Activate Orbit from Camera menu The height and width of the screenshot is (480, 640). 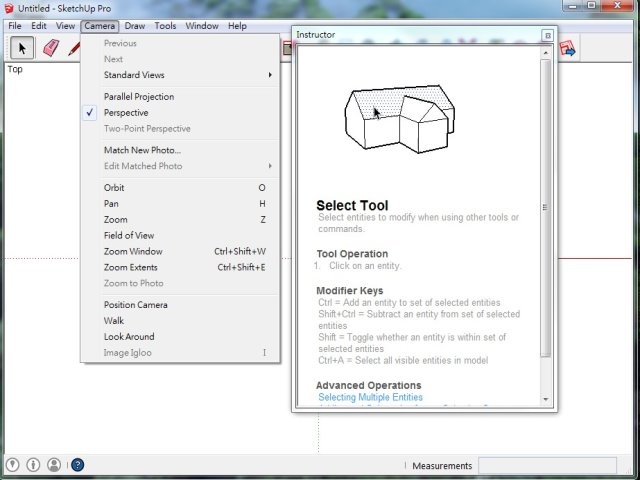click(180, 188)
